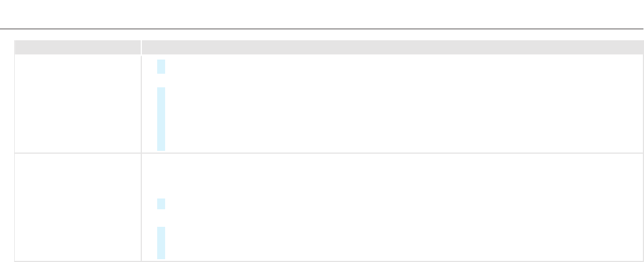
Task: Click the gap between the two header cells
Action: point(141,47)
